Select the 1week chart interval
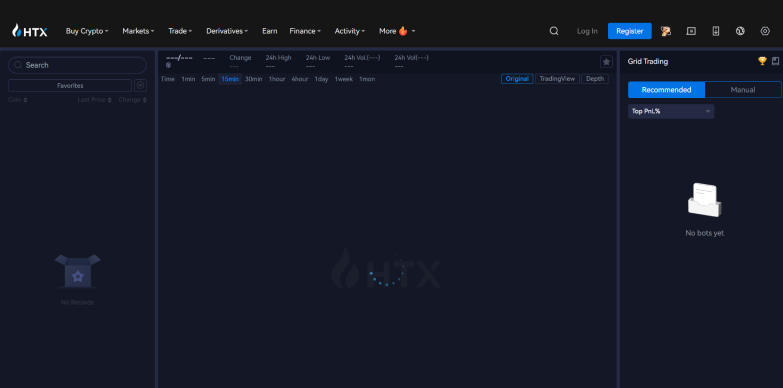The width and height of the screenshot is (783, 388). (344, 79)
